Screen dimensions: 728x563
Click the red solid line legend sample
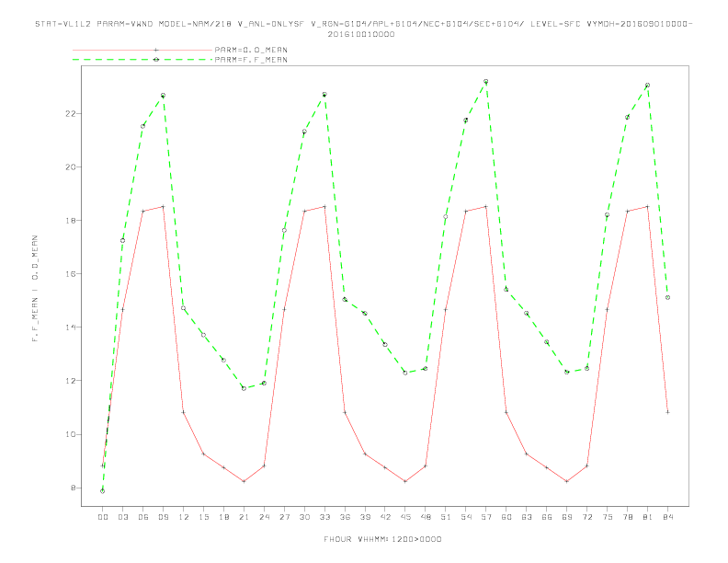click(x=142, y=50)
